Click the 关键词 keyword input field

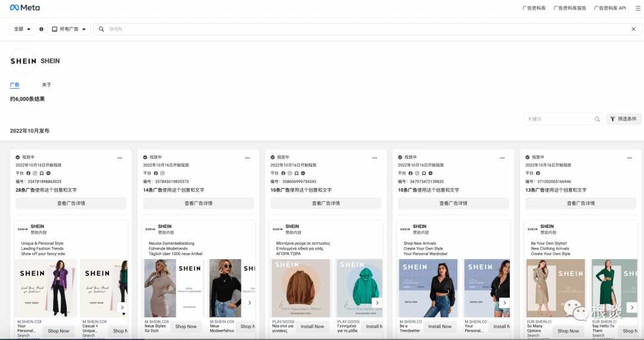click(x=559, y=119)
